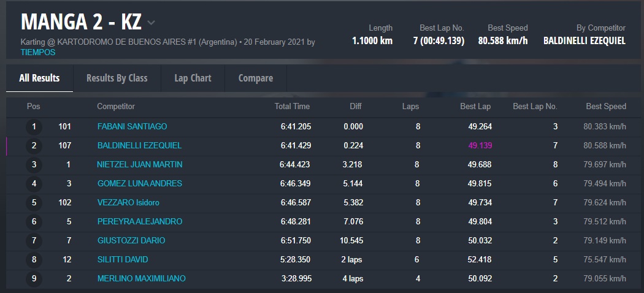This screenshot has height=293, width=644.
Task: Open the Compare tab
Action: point(255,78)
